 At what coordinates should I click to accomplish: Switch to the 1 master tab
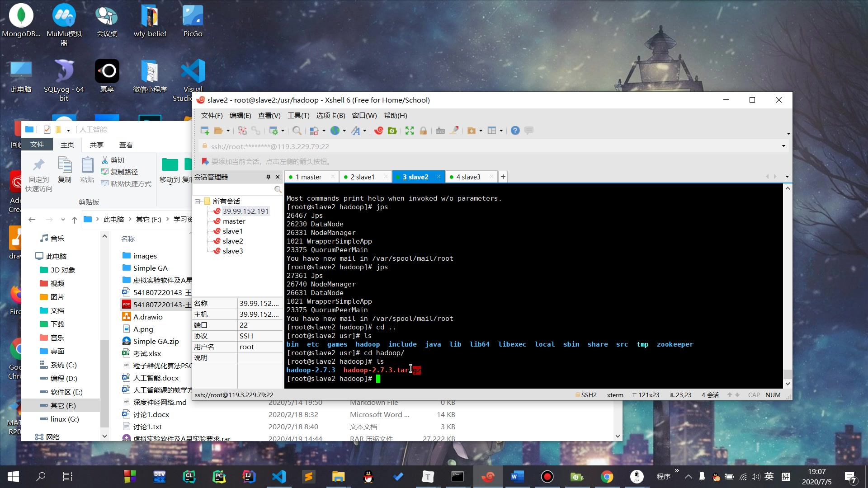point(308,176)
